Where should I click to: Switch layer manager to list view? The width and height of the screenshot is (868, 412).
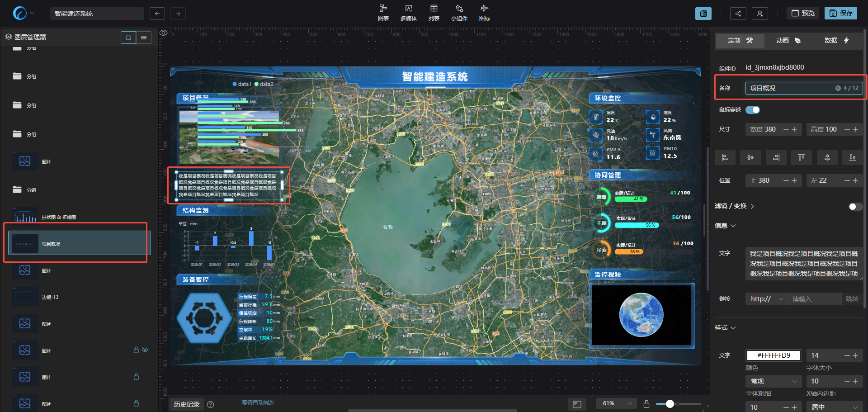tap(144, 38)
